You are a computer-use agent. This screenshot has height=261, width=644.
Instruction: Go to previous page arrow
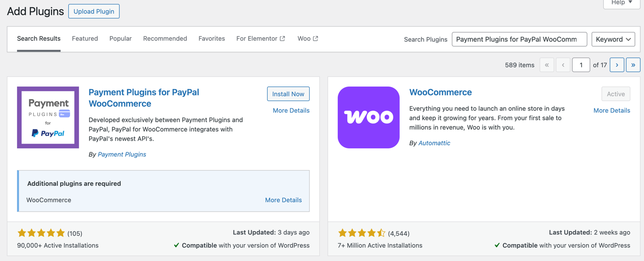click(x=563, y=65)
